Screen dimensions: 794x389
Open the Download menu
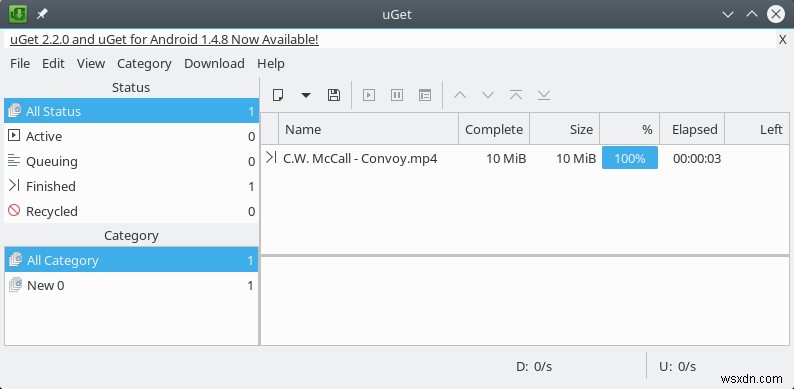(x=214, y=63)
